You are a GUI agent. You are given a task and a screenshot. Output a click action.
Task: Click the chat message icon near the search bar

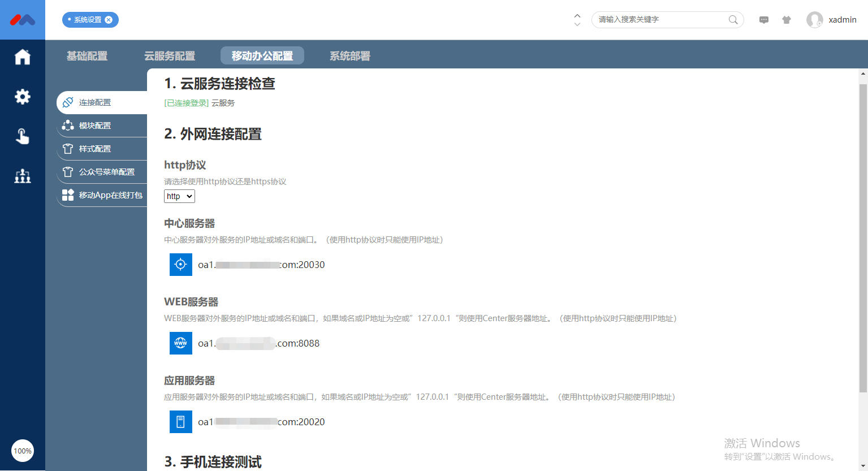[x=764, y=19]
